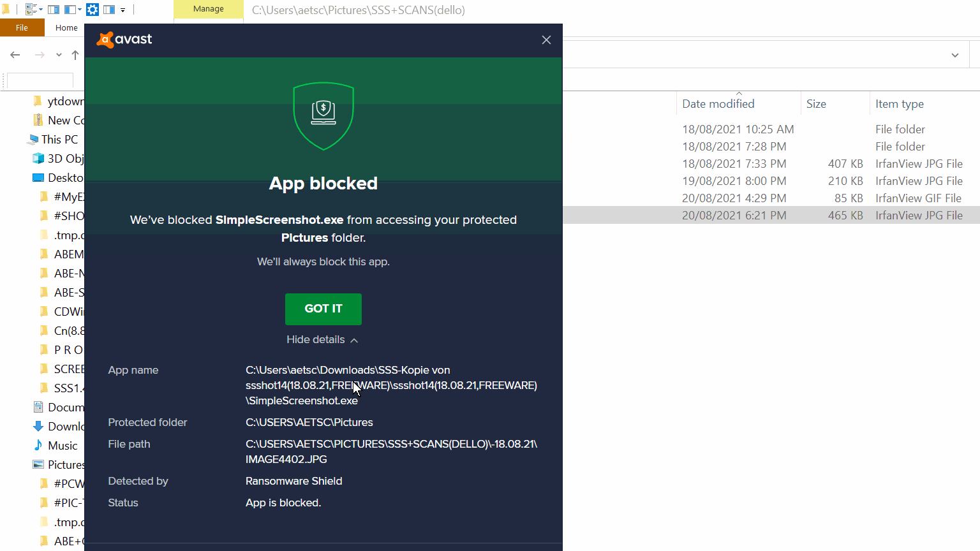Sort by Item type column header

tap(900, 104)
